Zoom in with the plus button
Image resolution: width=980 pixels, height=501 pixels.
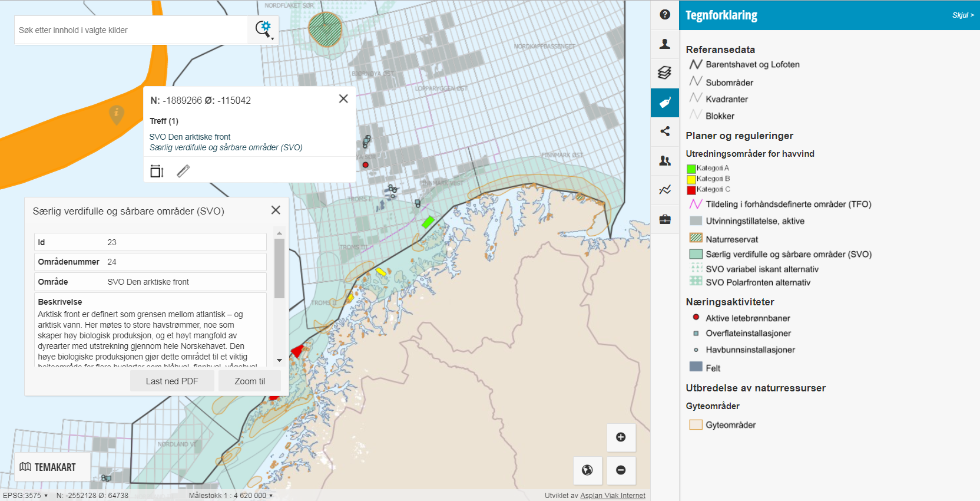(x=621, y=437)
